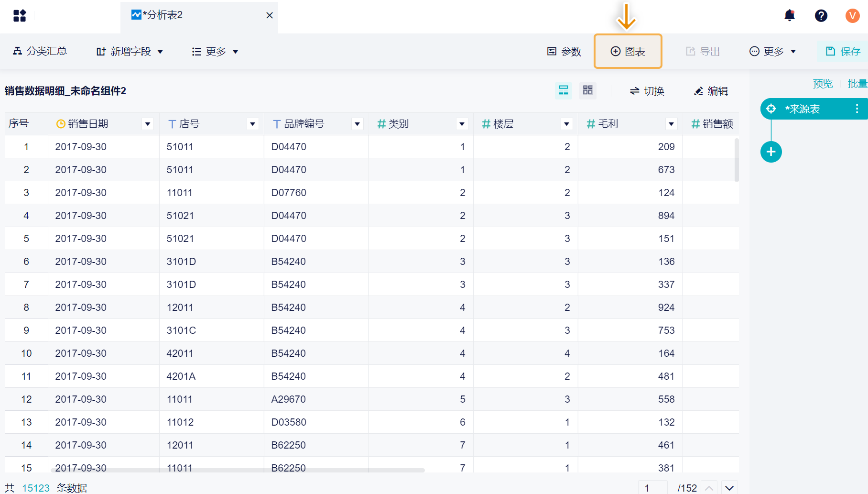Click the 类别 number type icon
The image size is (868, 494).
tap(381, 124)
